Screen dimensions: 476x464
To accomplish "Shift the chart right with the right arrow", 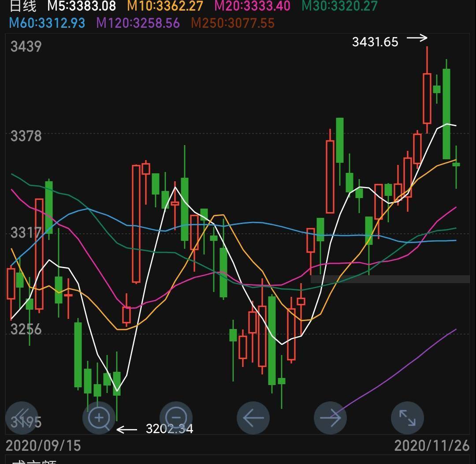I will [330, 418].
